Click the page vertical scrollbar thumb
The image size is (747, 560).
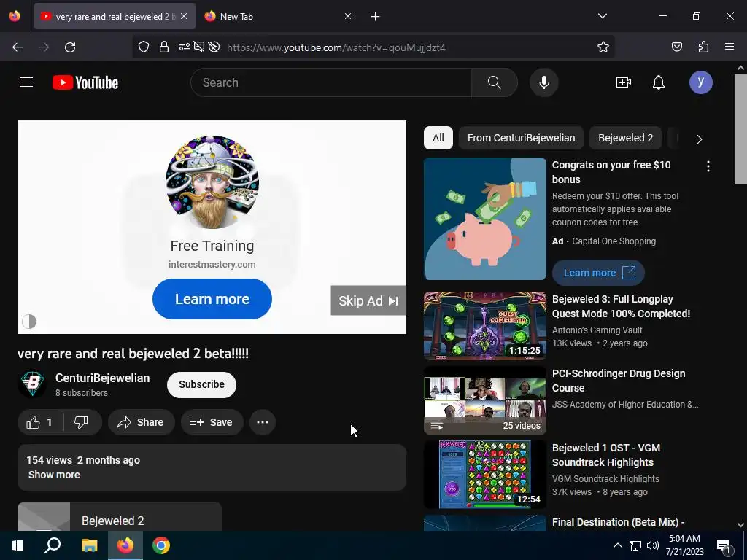pyautogui.click(x=740, y=128)
